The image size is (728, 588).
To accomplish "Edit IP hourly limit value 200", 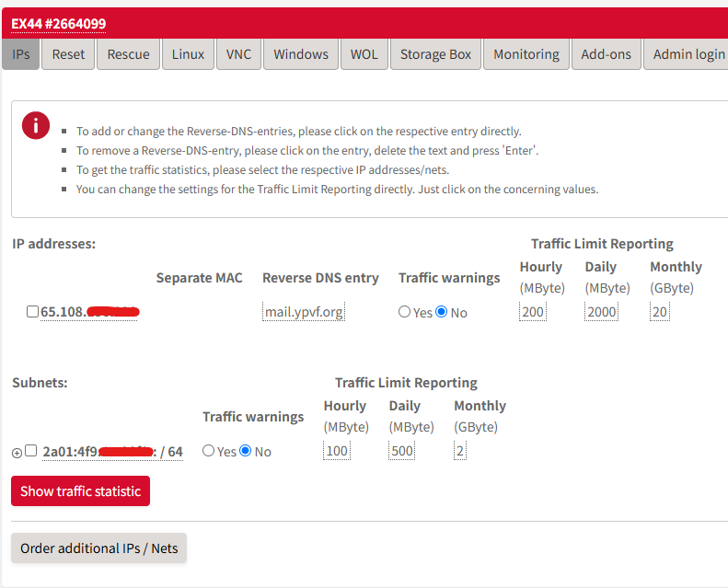I will point(533,312).
